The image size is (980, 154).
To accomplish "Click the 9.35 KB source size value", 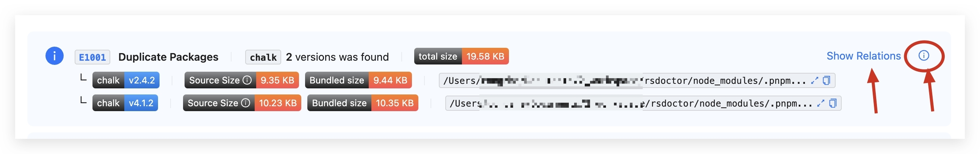I will (277, 80).
